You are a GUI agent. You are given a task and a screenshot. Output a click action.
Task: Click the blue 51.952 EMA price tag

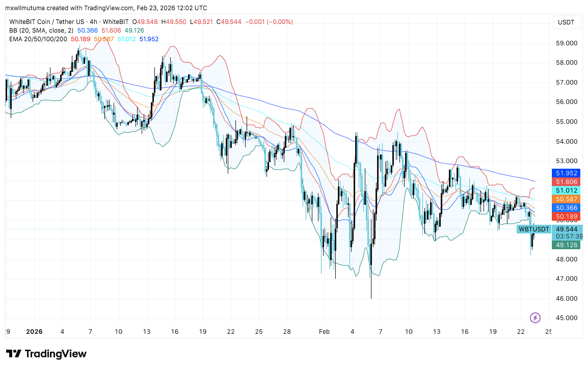pos(567,173)
